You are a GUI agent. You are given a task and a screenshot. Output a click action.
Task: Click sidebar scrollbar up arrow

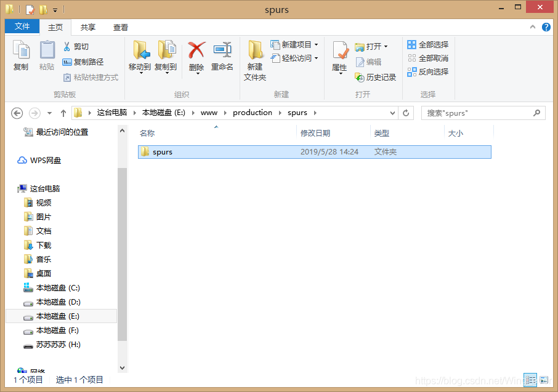pos(122,130)
